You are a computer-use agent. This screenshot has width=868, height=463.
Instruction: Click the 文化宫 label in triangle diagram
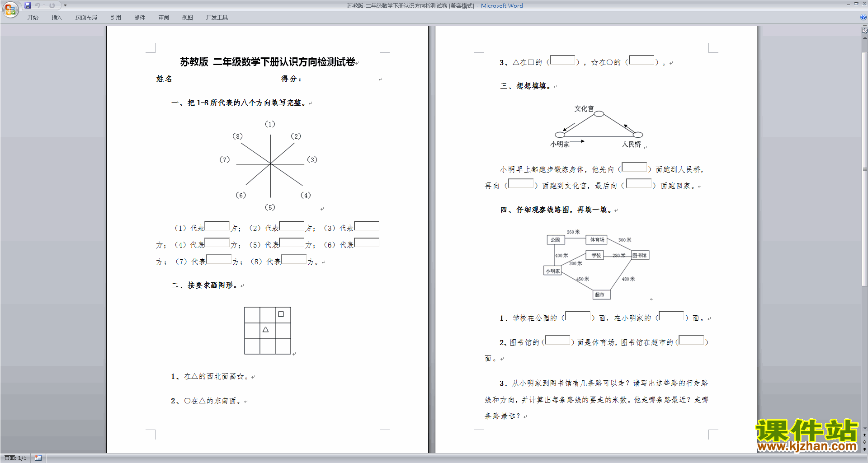click(584, 109)
